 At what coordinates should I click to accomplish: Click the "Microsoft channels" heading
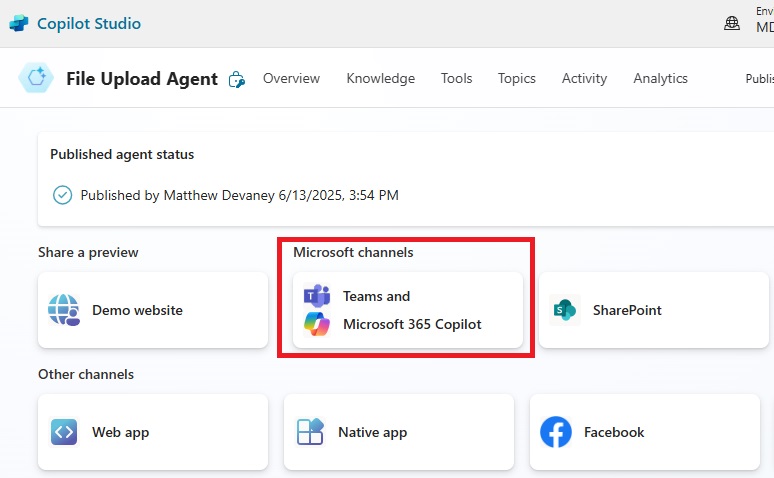click(353, 252)
